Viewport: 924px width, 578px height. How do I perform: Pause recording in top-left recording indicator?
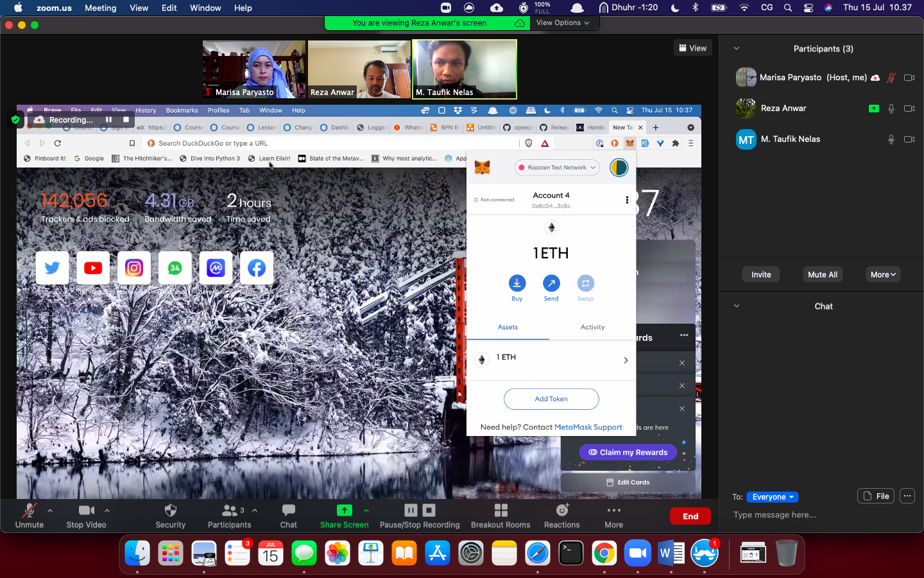[108, 119]
